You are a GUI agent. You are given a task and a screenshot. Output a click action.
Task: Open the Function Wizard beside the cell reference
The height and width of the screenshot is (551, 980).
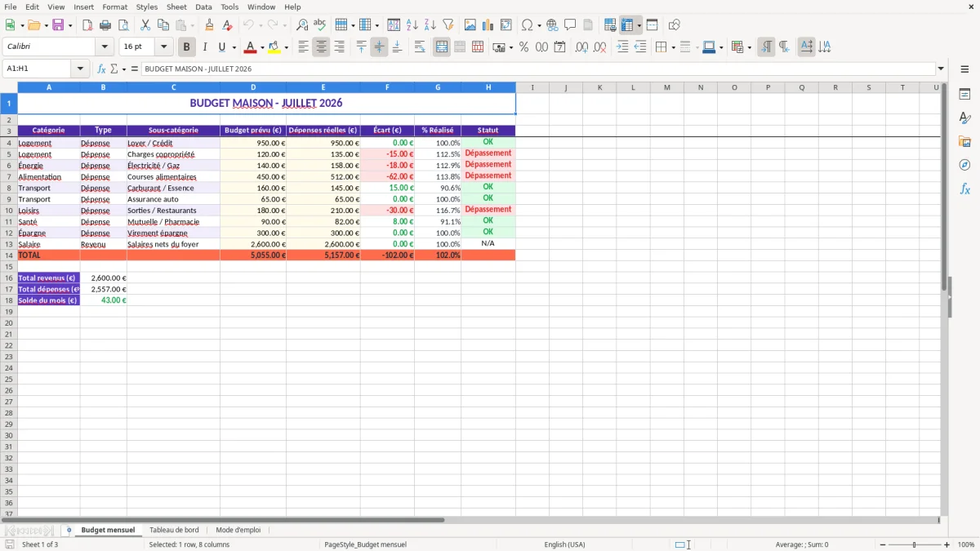pyautogui.click(x=101, y=69)
